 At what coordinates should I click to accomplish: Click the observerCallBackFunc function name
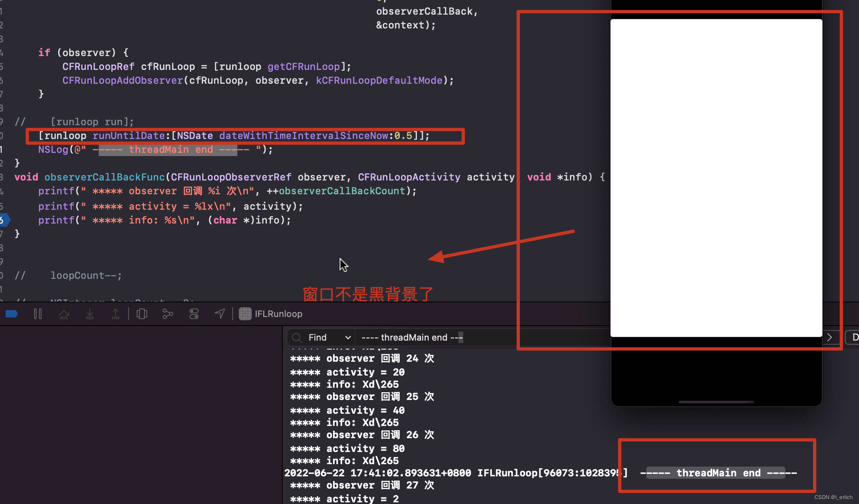tap(105, 177)
